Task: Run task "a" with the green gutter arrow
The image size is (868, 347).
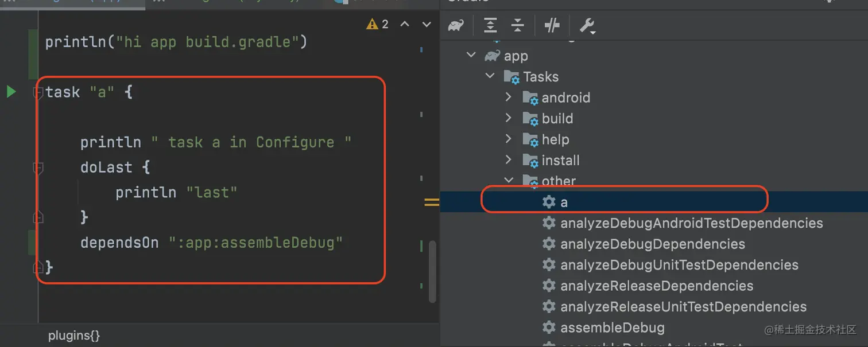Action: (11, 91)
